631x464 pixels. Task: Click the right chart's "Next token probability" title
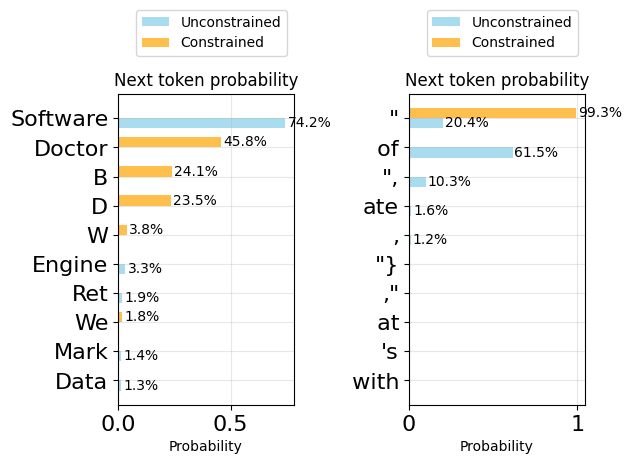497,81
